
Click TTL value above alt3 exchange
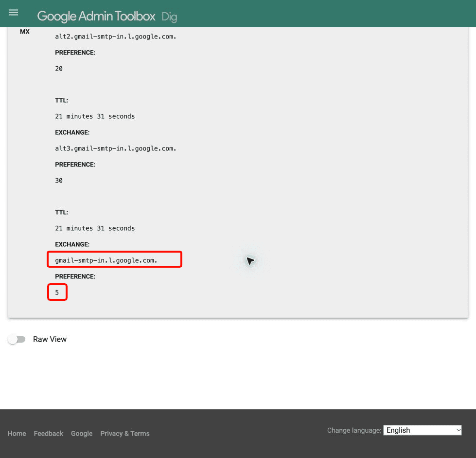(95, 116)
